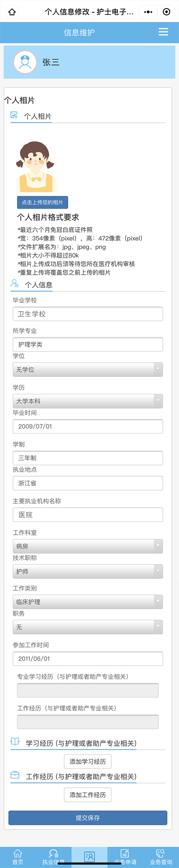Click the briefcase icon beside 工作经历
The height and width of the screenshot is (868, 179).
tap(15, 775)
